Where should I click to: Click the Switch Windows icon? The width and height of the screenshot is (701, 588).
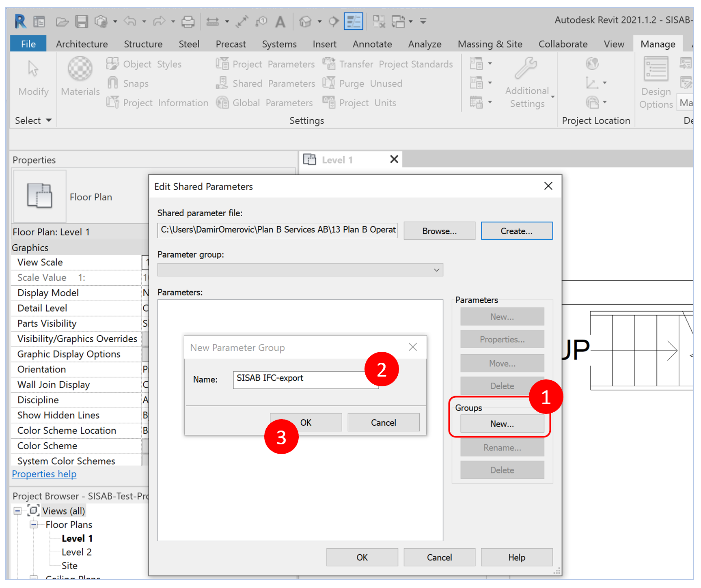398,22
